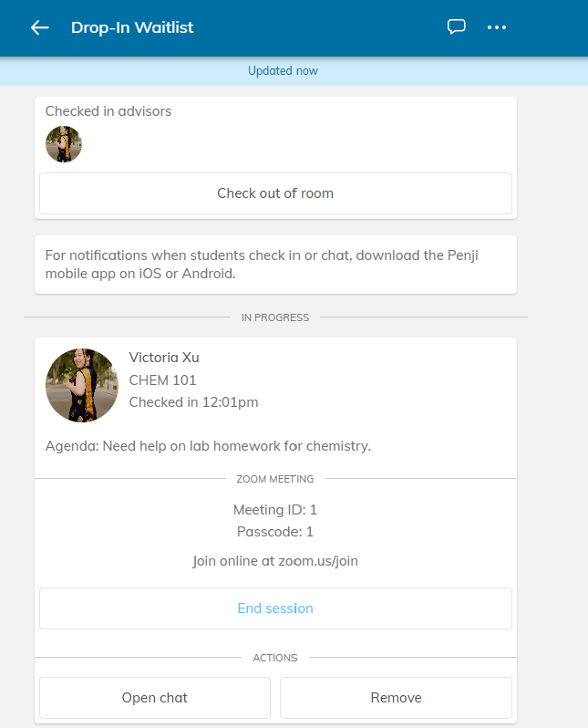Remove Victoria Xu from the waitlist
The height and width of the screenshot is (728, 588).
pyautogui.click(x=396, y=697)
